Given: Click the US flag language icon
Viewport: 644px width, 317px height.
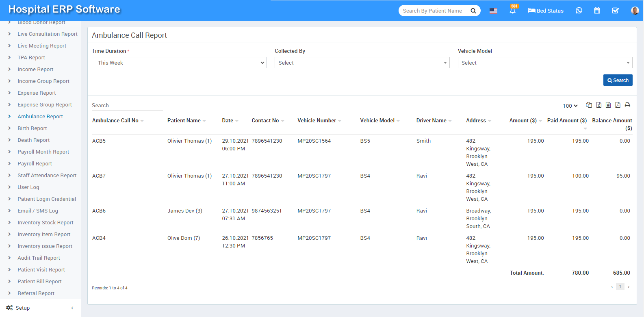Looking at the screenshot, I should tap(493, 11).
